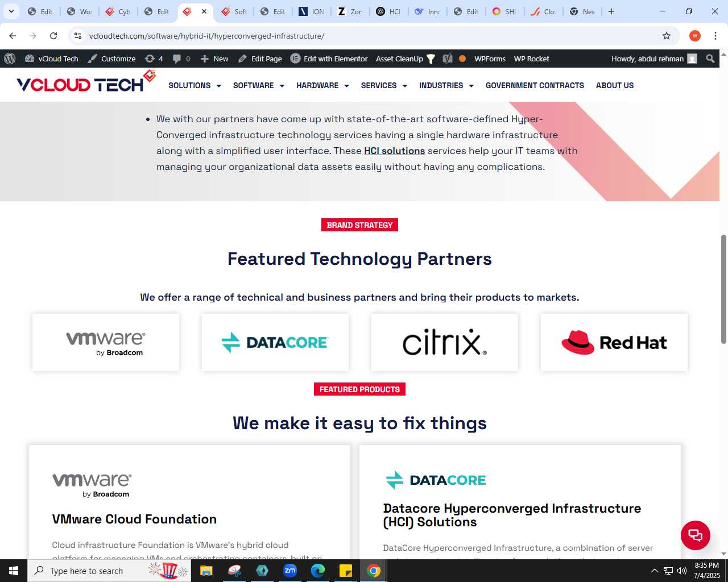Click the volume speaker tray icon

pos(682,571)
